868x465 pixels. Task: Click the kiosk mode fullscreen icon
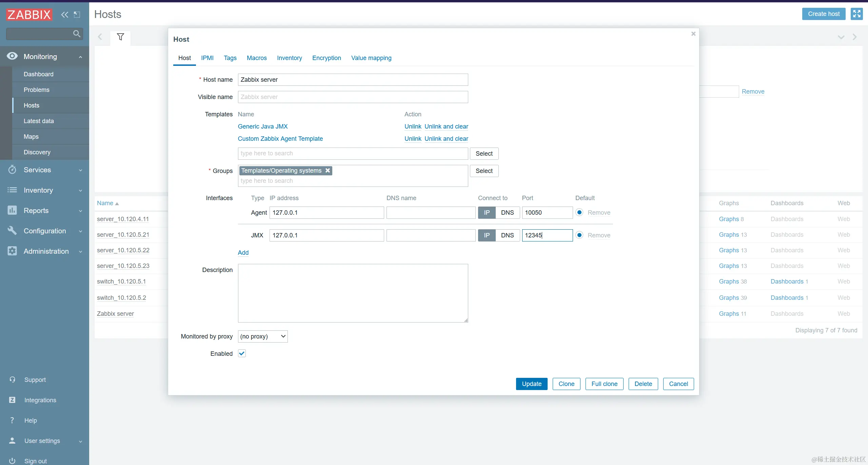point(856,14)
